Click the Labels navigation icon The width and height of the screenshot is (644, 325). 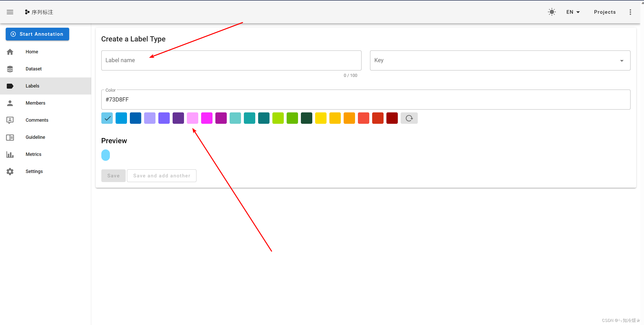tap(10, 86)
